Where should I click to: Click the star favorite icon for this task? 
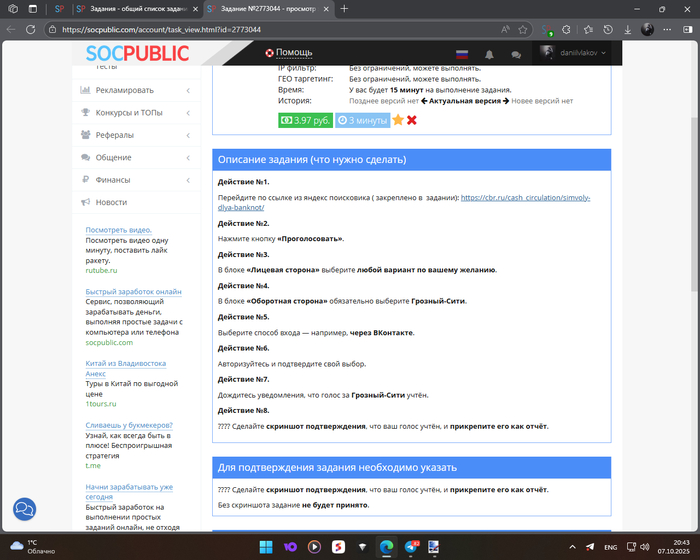click(398, 120)
